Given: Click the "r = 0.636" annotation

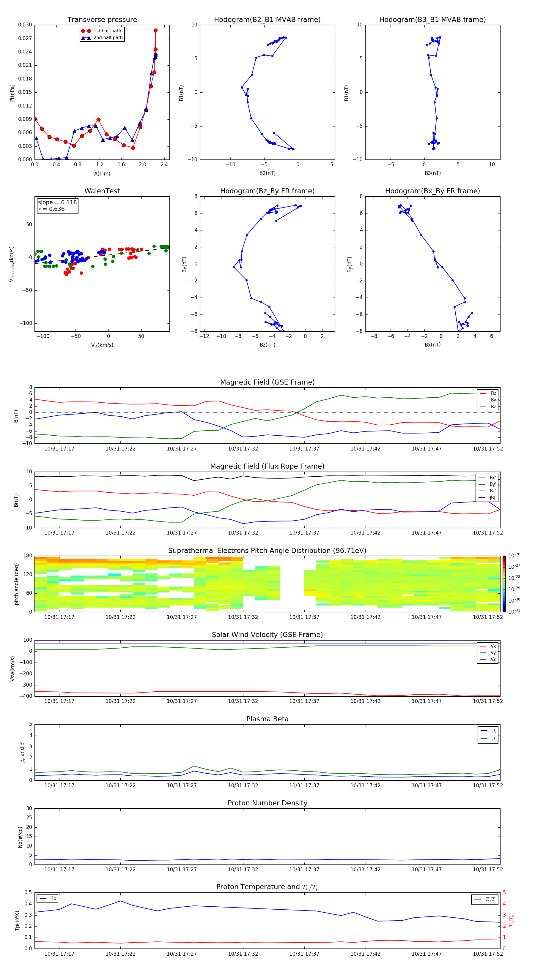Looking at the screenshot, I should tap(51, 209).
